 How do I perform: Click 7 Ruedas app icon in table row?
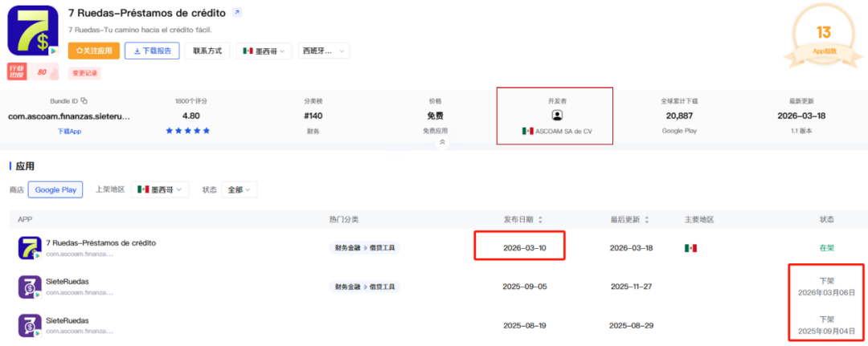tap(30, 247)
